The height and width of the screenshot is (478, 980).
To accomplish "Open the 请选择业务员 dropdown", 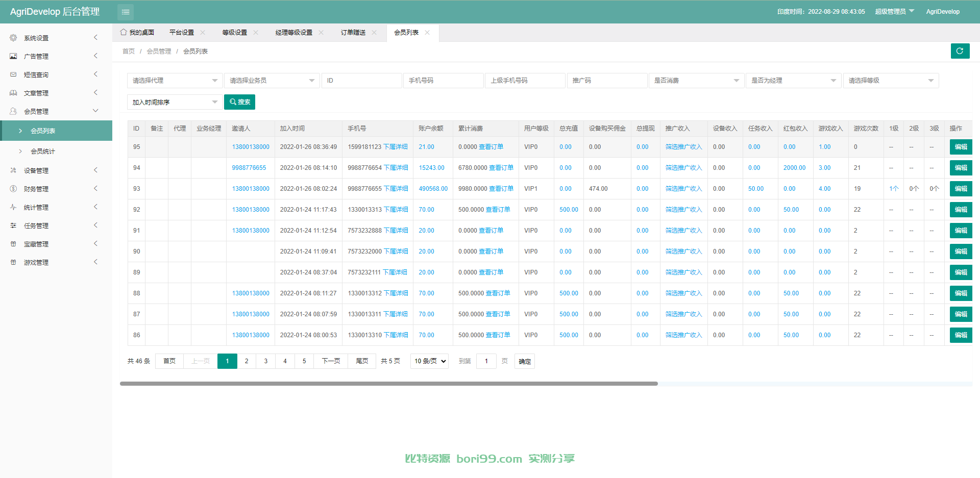I will [272, 81].
